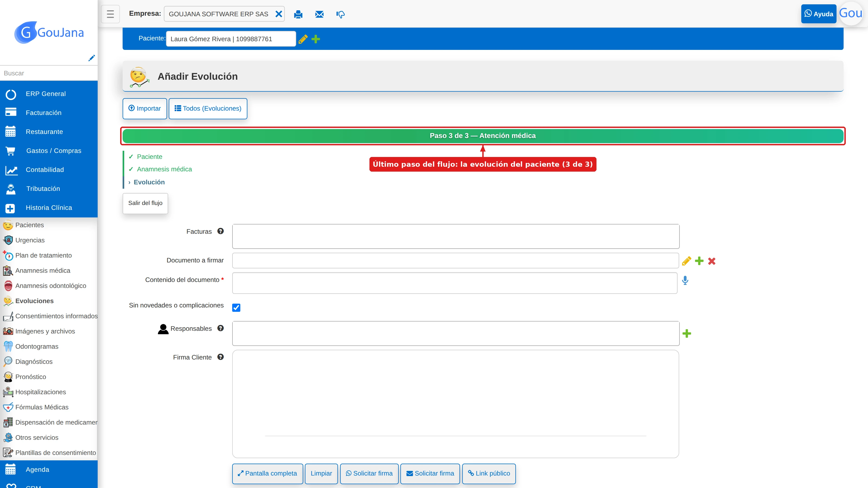Click Link público button
The width and height of the screenshot is (868, 488).
[x=489, y=474]
